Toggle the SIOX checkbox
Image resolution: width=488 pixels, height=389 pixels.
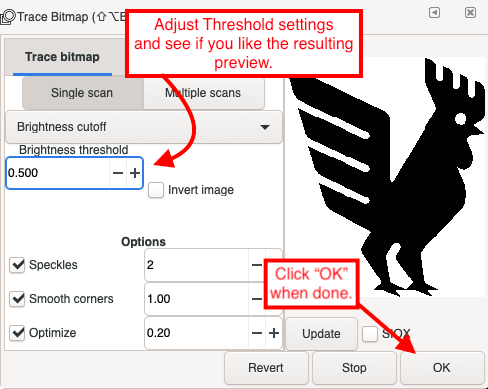[x=370, y=334]
